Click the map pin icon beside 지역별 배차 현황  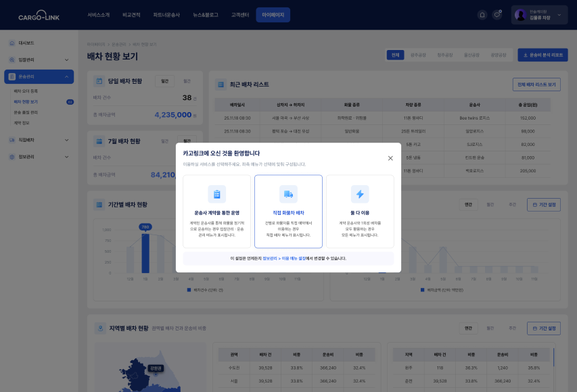tap(100, 328)
